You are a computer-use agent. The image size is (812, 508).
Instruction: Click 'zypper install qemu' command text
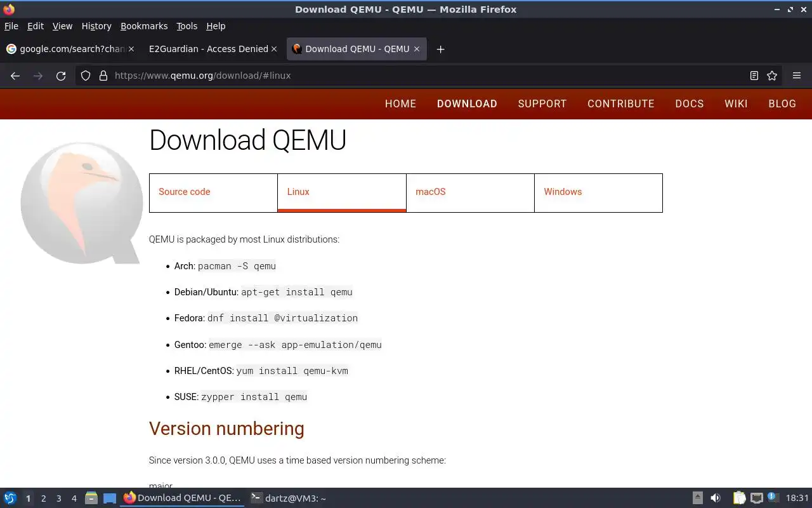254,397
